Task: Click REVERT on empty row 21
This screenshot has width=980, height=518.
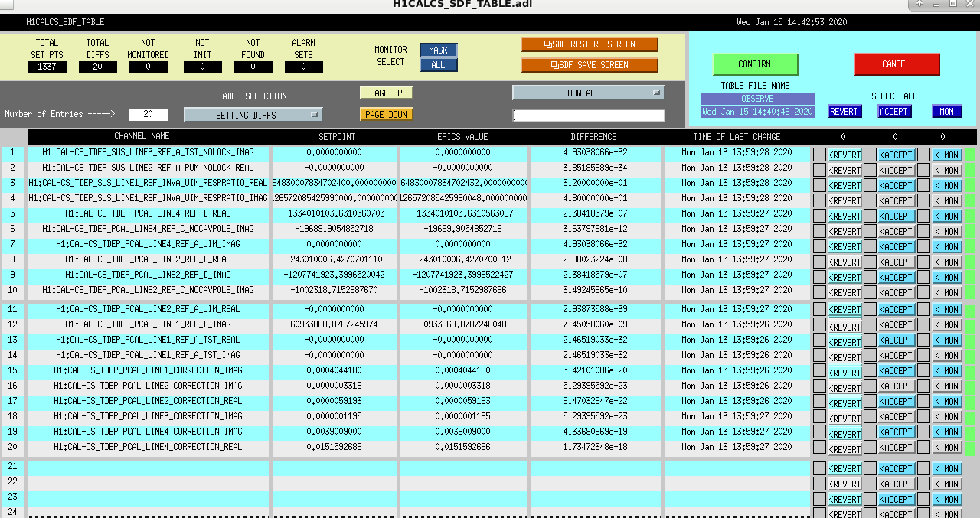Action: 844,468
